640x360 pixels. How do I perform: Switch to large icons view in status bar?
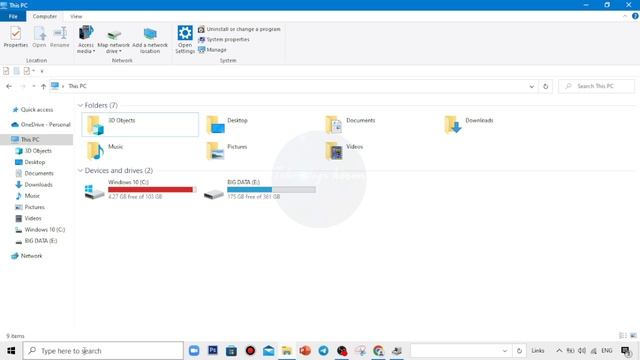pos(633,336)
